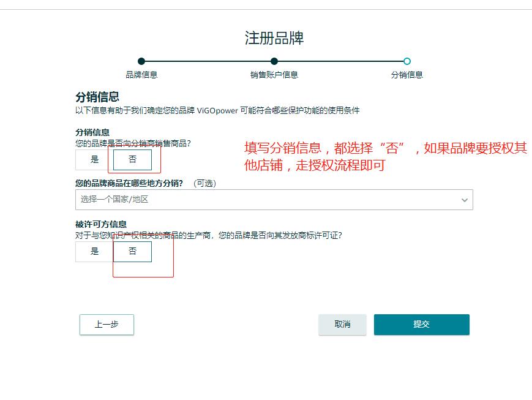Click the 提交 button
This screenshot has width=532, height=400.
(422, 325)
